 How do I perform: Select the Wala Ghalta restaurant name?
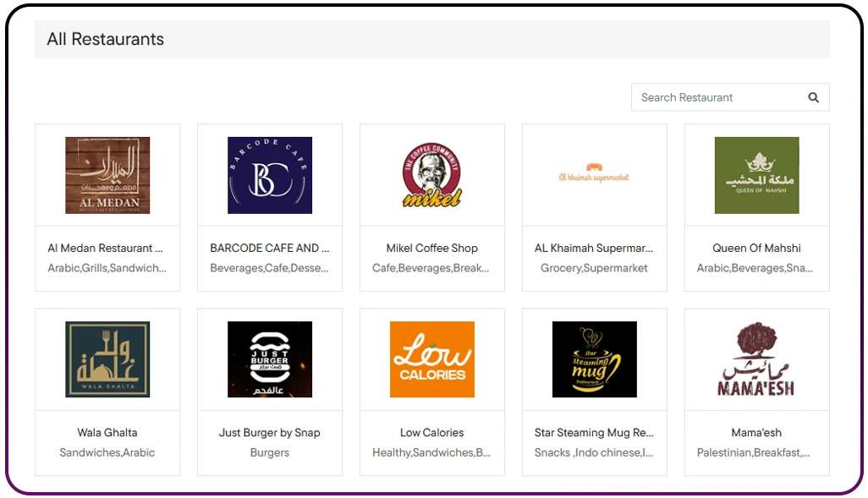coord(107,432)
